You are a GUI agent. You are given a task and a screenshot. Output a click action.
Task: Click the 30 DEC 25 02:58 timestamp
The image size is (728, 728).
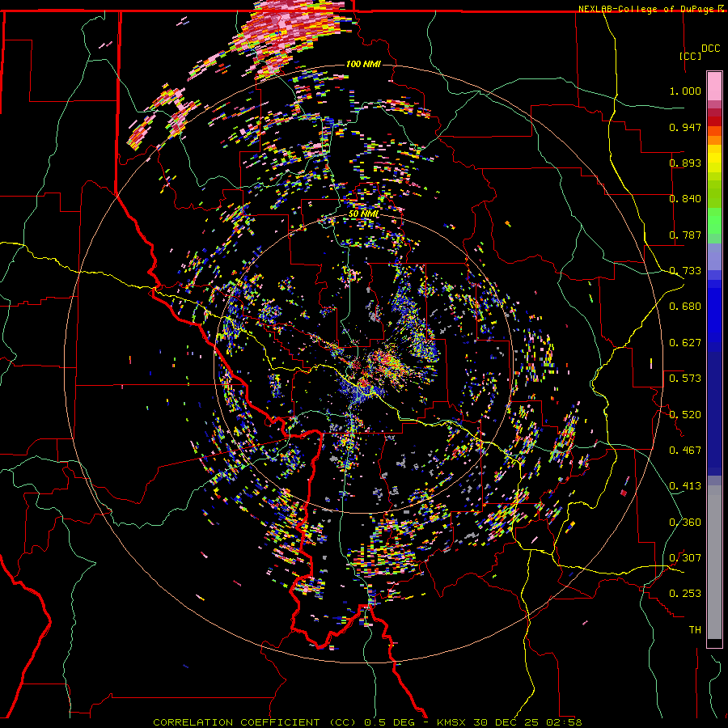528,722
